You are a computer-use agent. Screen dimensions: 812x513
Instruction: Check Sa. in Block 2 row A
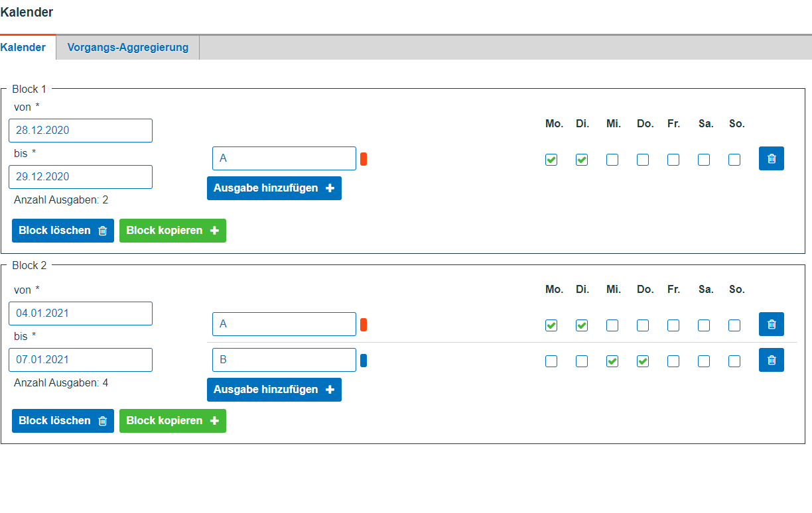(704, 325)
